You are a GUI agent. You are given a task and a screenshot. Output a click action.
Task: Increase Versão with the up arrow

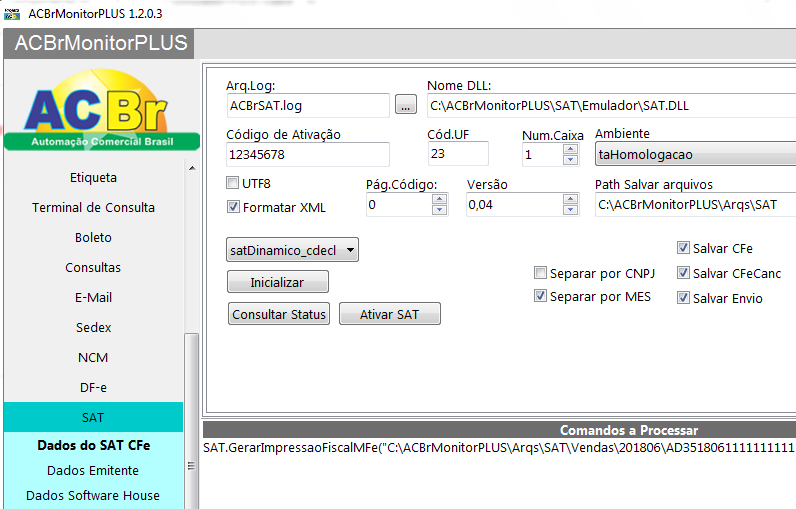tap(571, 198)
